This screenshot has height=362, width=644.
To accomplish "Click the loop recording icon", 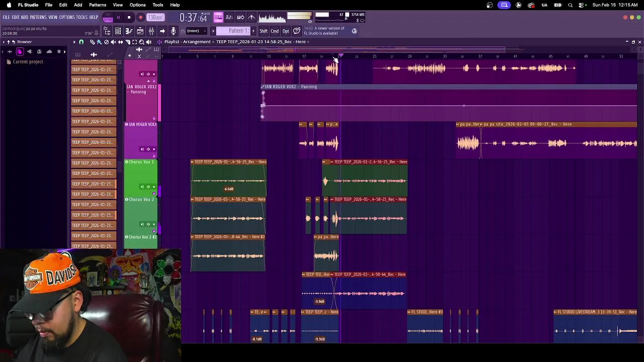I will [x=240, y=18].
